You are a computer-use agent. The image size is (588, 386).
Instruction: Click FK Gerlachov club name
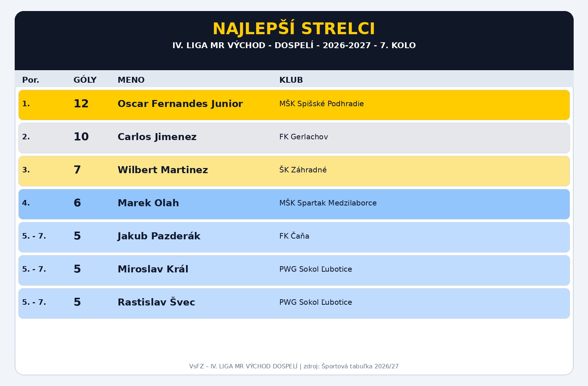[304, 137]
